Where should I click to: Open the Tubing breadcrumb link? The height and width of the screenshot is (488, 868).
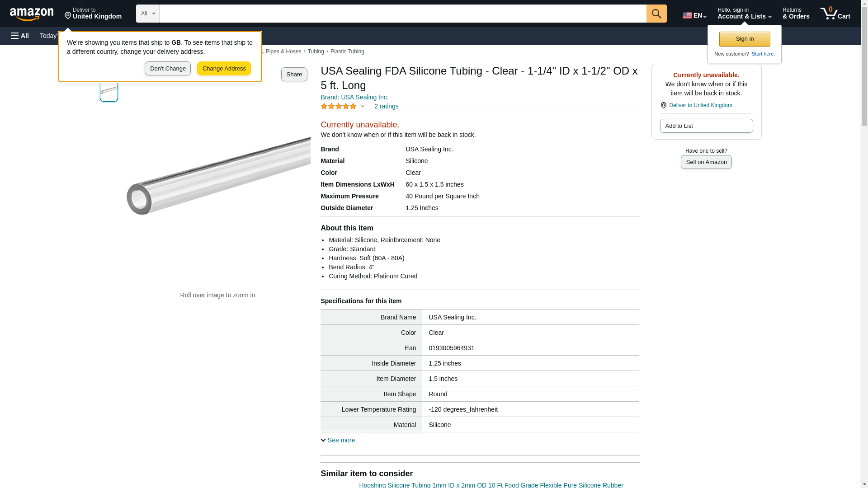[316, 52]
